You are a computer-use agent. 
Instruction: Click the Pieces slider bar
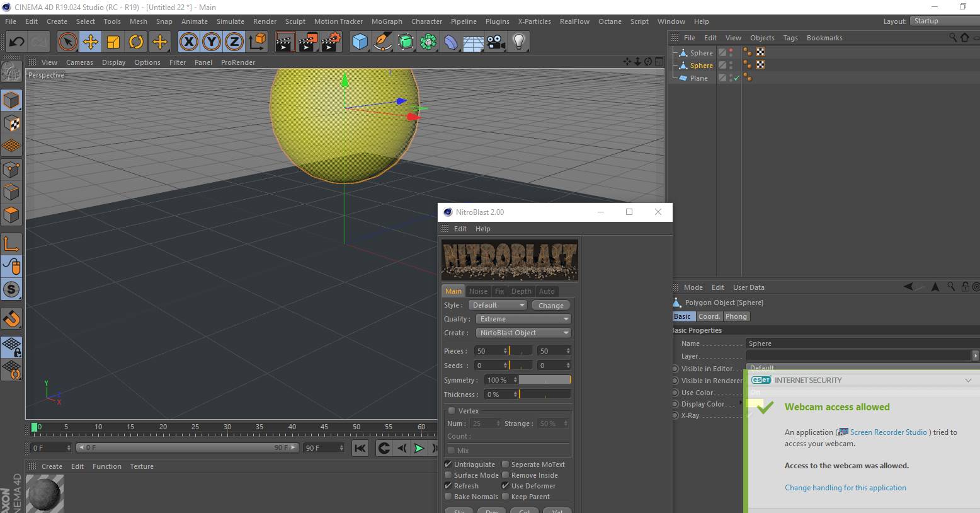tap(521, 351)
